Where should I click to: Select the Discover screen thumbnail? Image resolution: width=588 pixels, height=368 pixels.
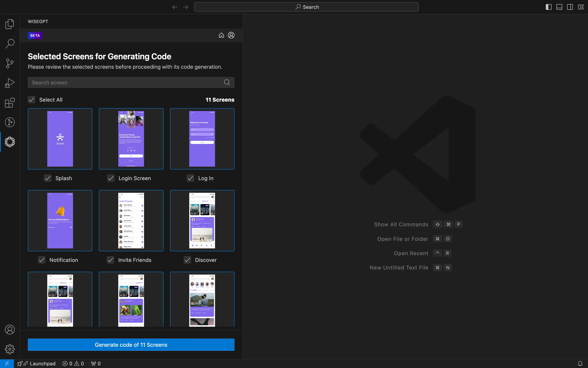pos(202,220)
